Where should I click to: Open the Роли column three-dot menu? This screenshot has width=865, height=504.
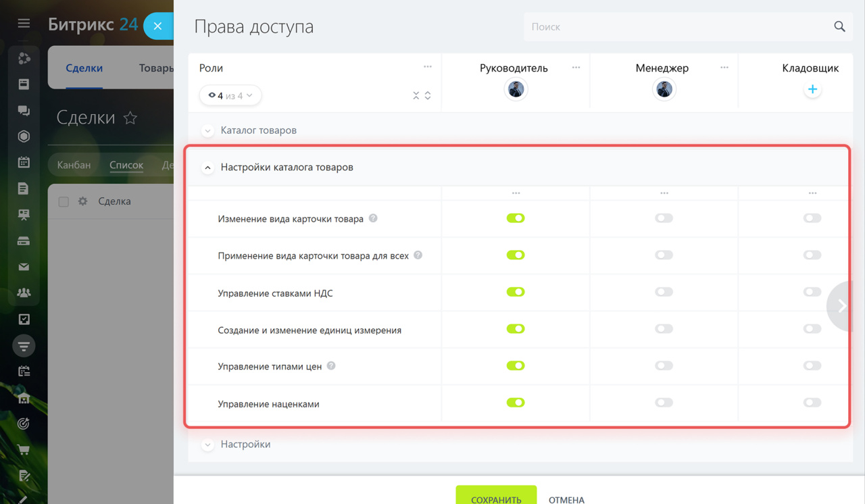coord(428,66)
